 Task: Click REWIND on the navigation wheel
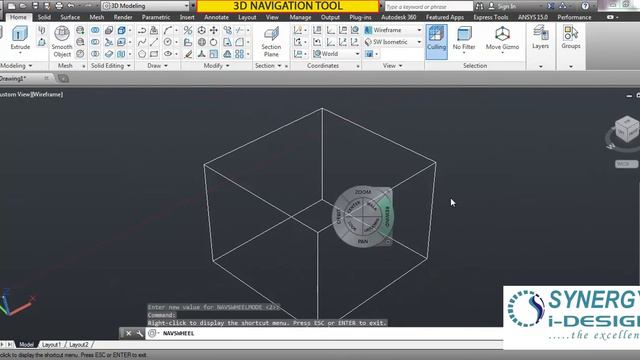pos(386,216)
